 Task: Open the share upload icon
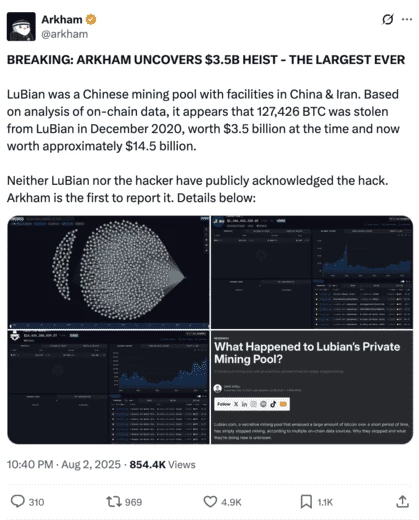(402, 501)
